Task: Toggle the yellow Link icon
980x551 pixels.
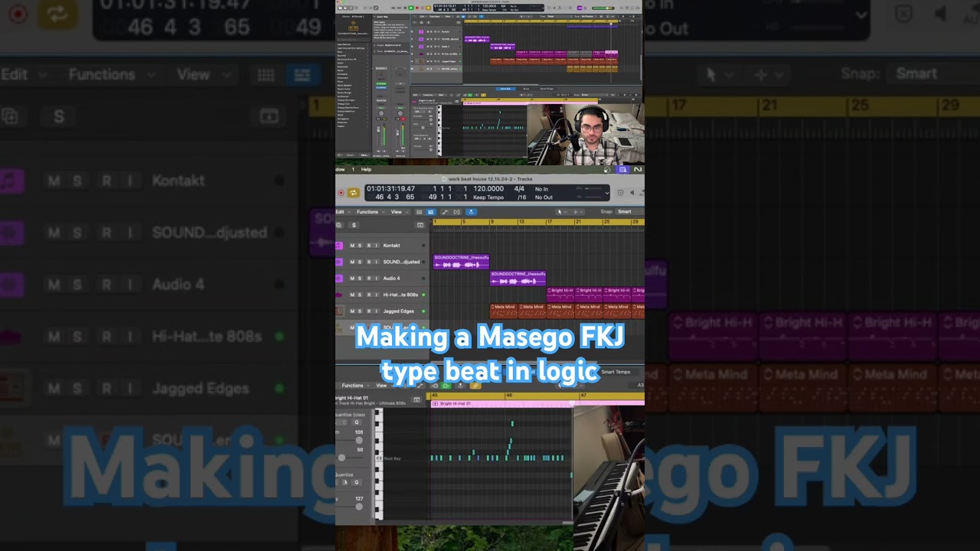Action: tap(475, 386)
